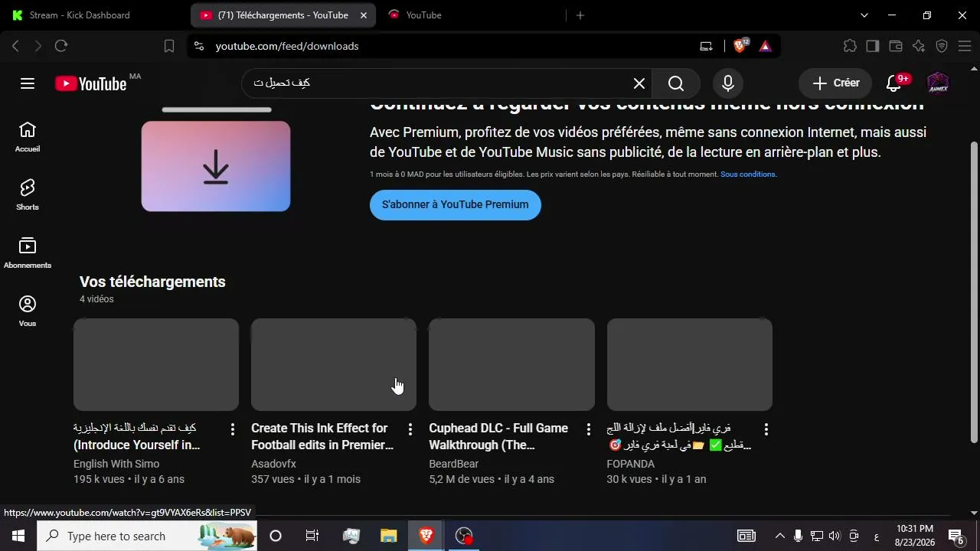980x551 pixels.
Task: Open the Sous conditions link
Action: [x=749, y=174]
